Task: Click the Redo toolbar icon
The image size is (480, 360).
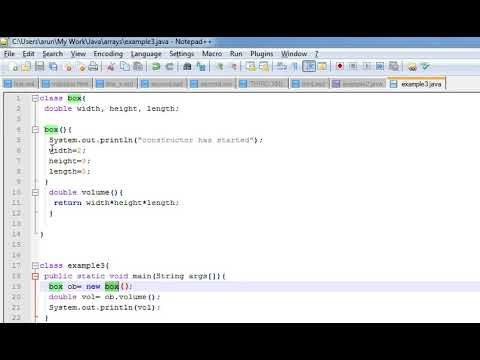Action: pos(169,67)
